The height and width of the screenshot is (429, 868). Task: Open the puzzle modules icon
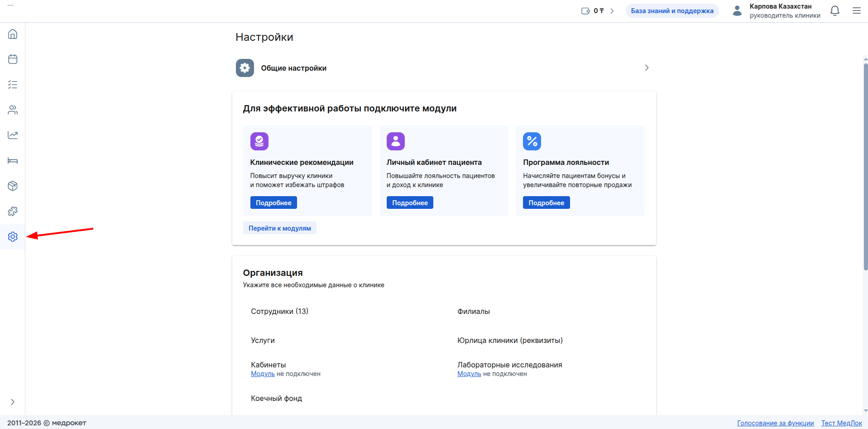[x=13, y=211]
